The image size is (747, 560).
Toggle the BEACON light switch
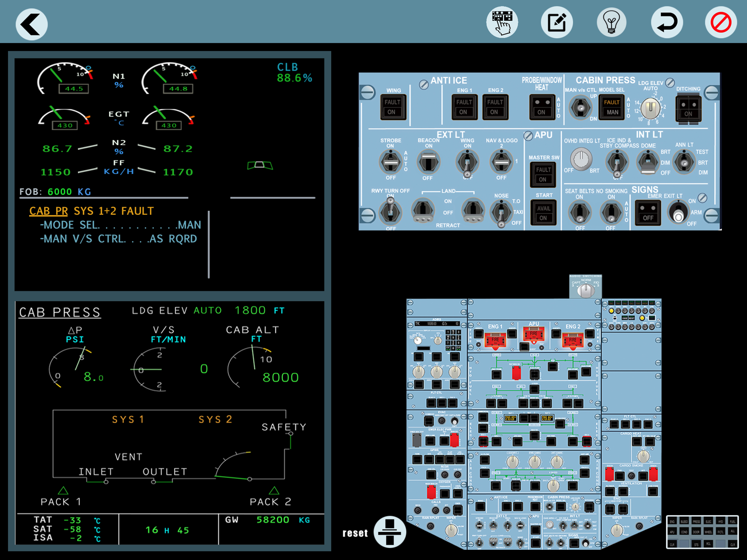point(428,162)
